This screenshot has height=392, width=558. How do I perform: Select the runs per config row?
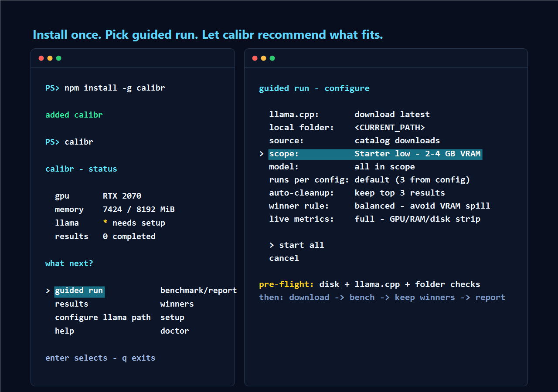(370, 180)
